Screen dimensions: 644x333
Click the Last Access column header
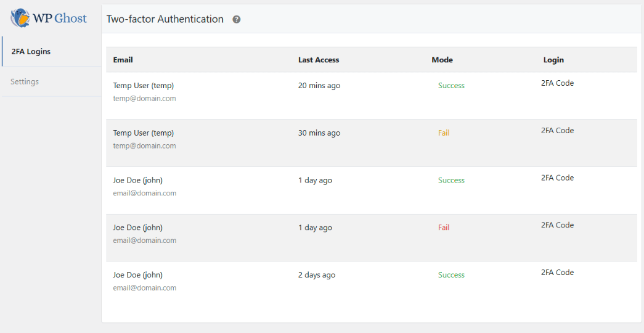319,60
